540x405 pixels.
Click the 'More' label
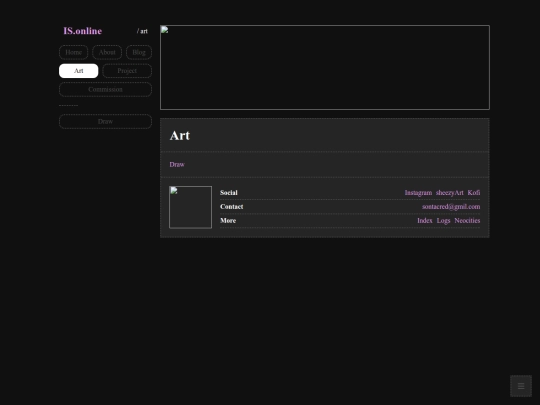[x=228, y=220]
